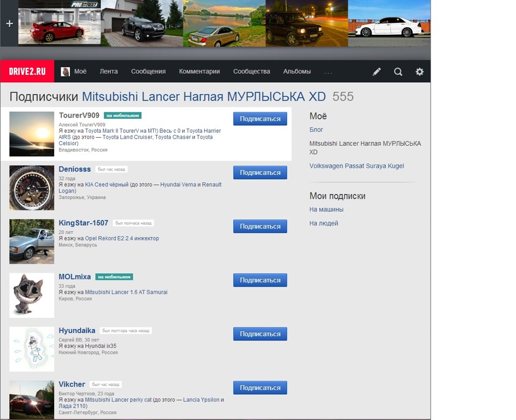Screen dimensions: 516x420
Task: Open На машины subscriptions link
Action: point(326,209)
